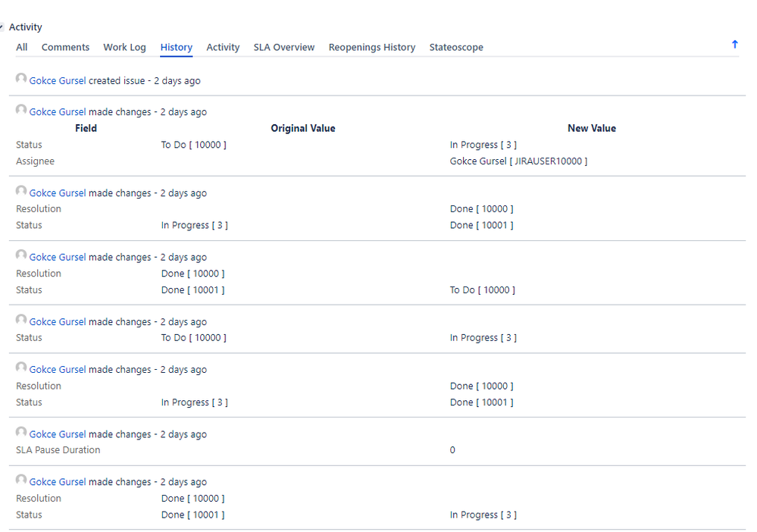Select the SLA Pause Duration field label
This screenshot has width=757, height=532.
(x=58, y=450)
